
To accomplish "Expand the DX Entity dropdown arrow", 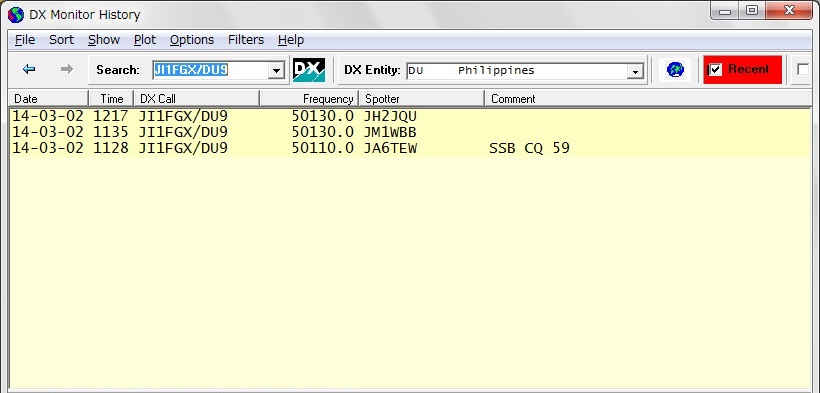I will pyautogui.click(x=635, y=71).
